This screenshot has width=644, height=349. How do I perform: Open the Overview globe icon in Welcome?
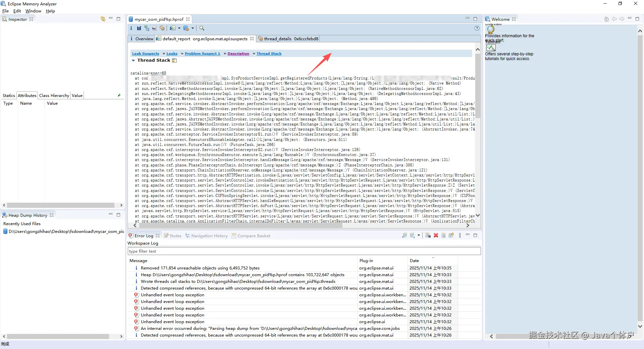pos(491,30)
